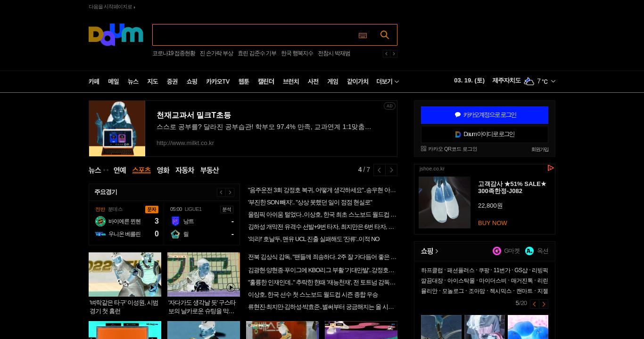Click the milkT ad thumbnail image
Viewport: 644px width, 339px height.
[117, 129]
